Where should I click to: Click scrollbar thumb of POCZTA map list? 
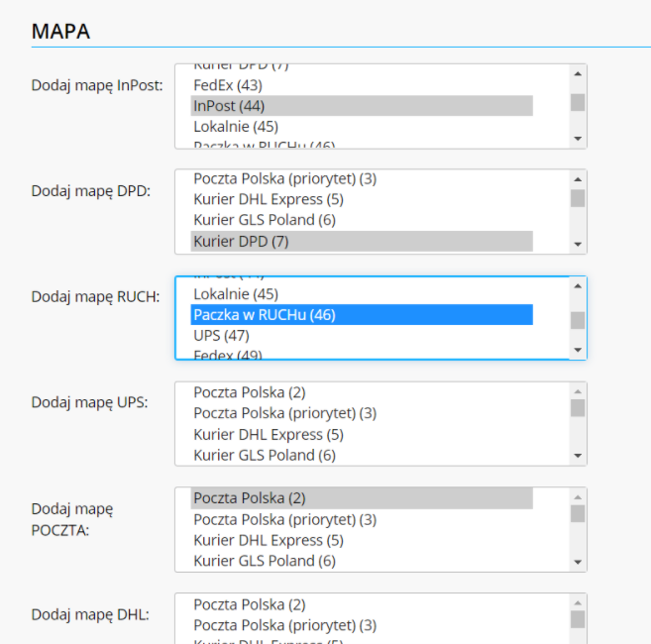coord(578,513)
